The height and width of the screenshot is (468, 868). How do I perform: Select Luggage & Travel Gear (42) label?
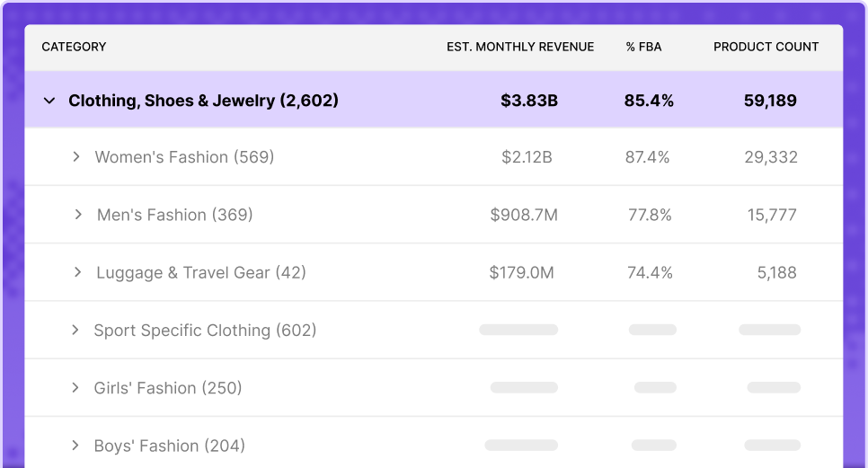point(201,272)
